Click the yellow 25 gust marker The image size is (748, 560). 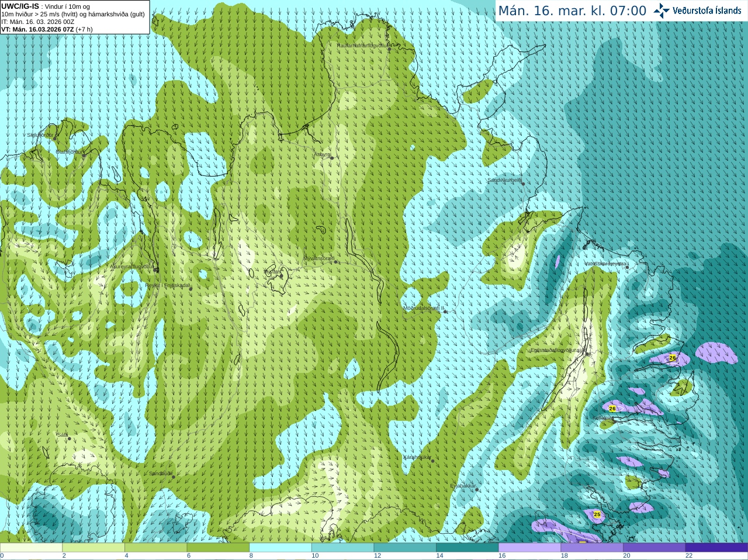597,514
